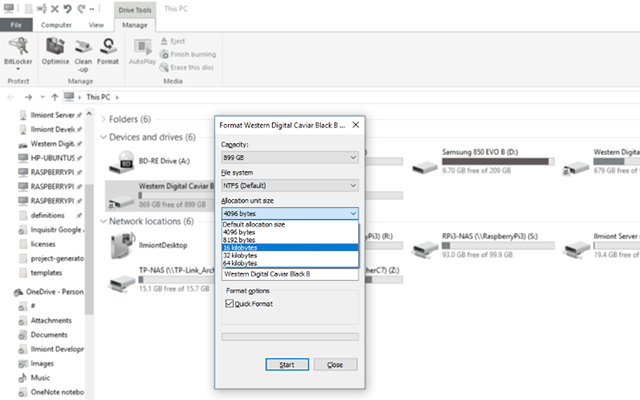The width and height of the screenshot is (640, 400).
Task: Click Erase this disc option
Action: pyautogui.click(x=187, y=67)
